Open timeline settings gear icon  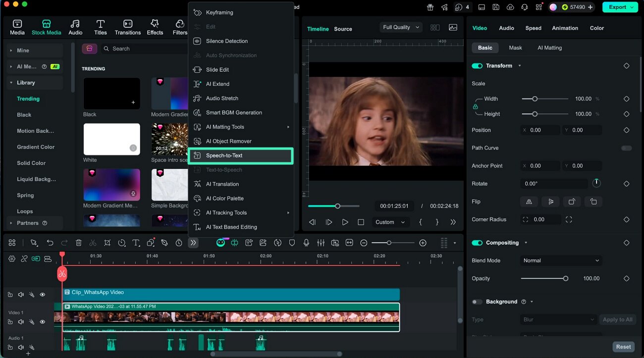(12, 258)
